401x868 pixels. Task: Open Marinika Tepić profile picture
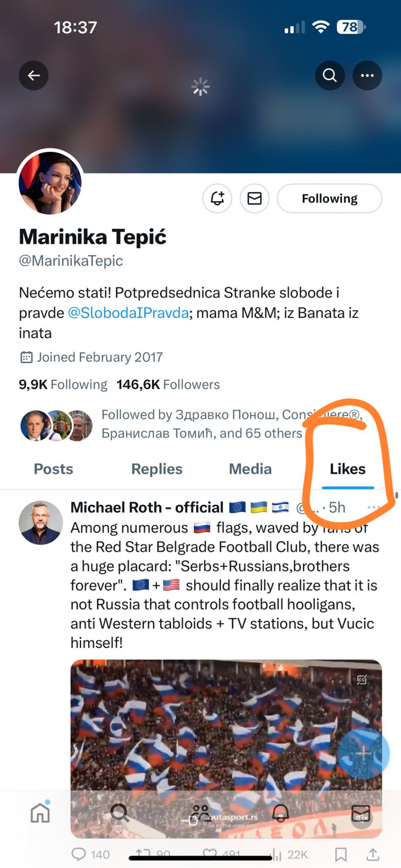click(x=50, y=183)
